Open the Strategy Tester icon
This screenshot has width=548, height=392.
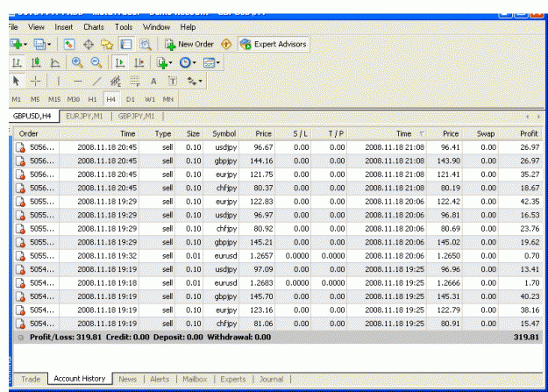point(146,45)
